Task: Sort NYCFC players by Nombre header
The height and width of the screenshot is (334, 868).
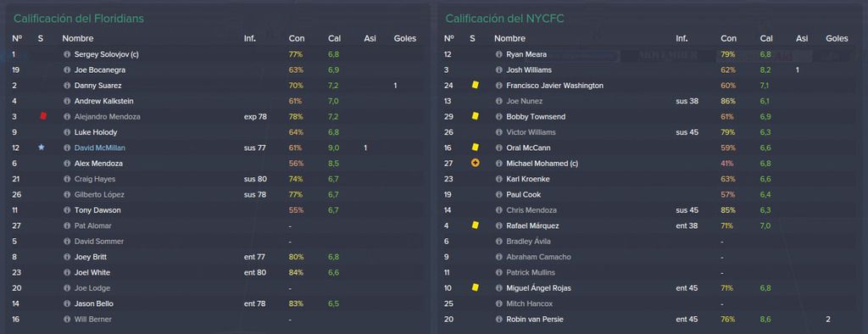Action: 509,38
